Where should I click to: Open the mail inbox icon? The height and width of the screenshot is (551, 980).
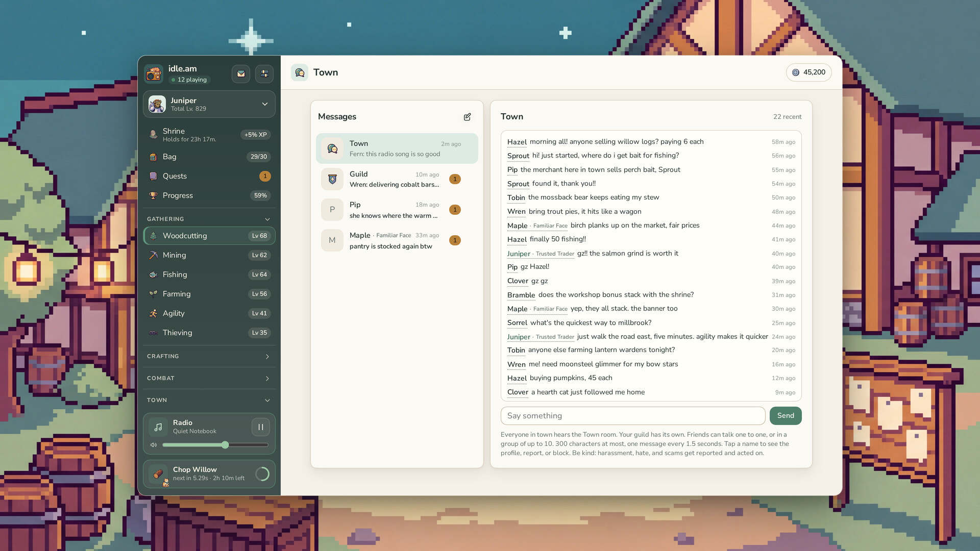coord(241,73)
